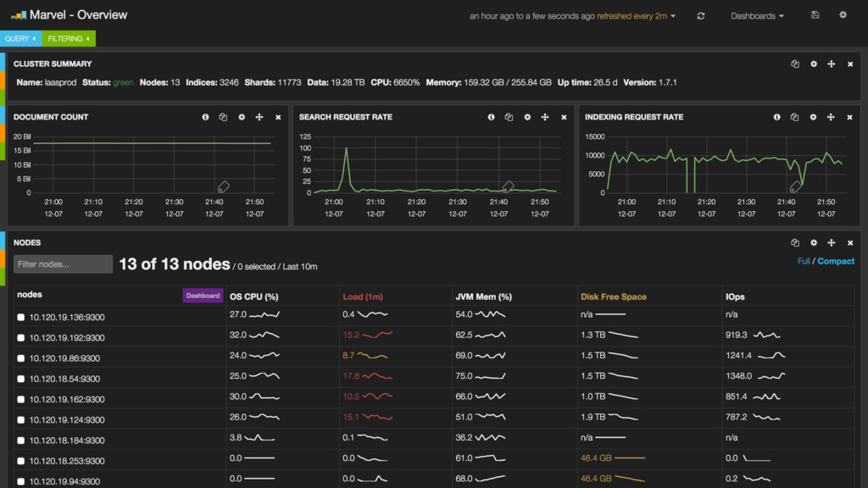868x488 pixels.
Task: Remove the Cluster Summary panel
Action: tap(850, 64)
